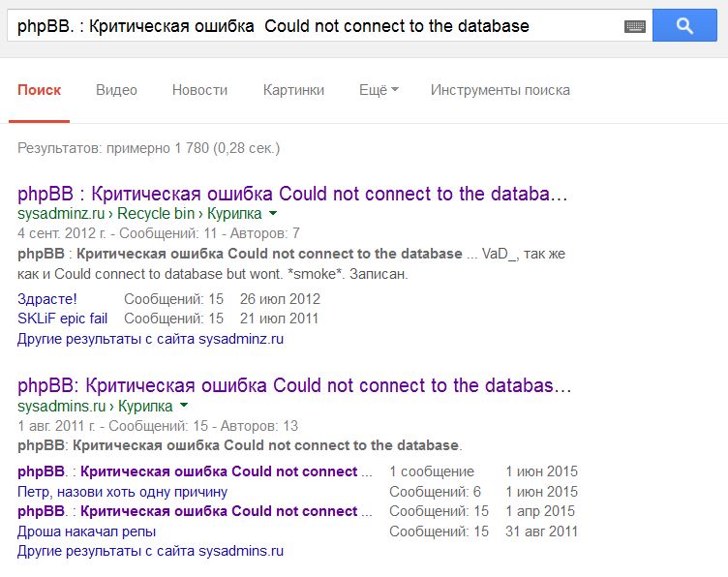Open Другие результаты с сайта sysadmins.ru
Screen dimensions: 728x577
tap(150, 551)
